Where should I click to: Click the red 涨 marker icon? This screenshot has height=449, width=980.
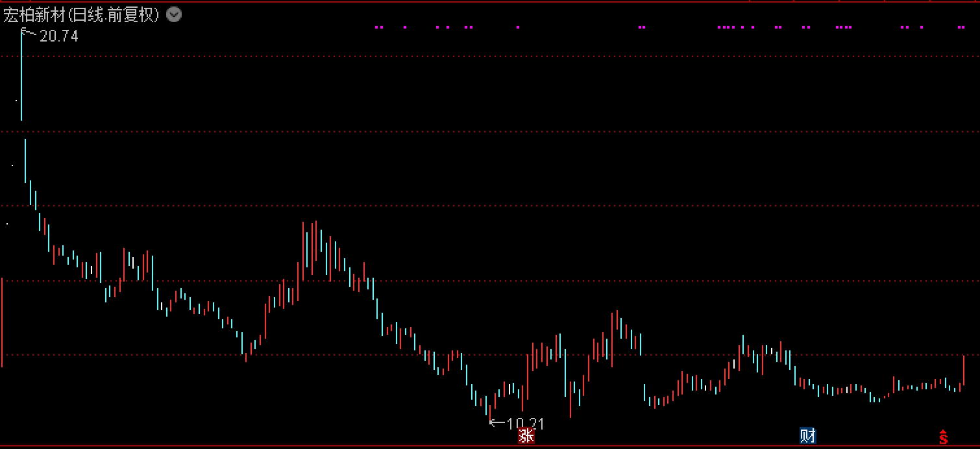(x=526, y=436)
